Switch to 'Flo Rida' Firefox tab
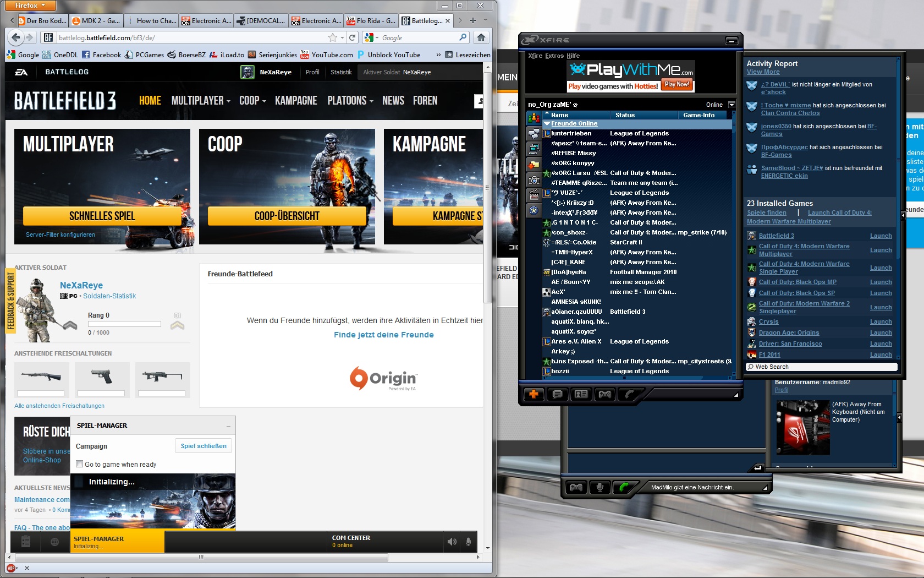This screenshot has height=578, width=924. [371, 21]
